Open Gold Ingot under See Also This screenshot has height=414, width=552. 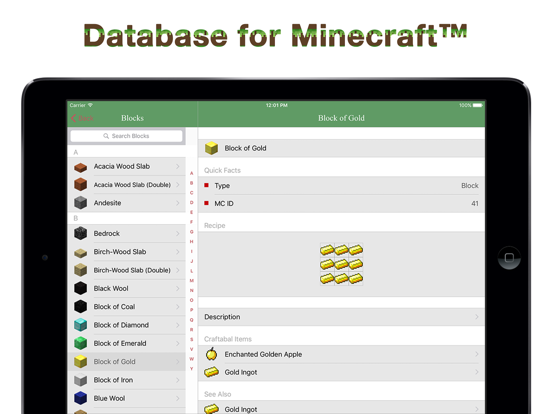341,408
